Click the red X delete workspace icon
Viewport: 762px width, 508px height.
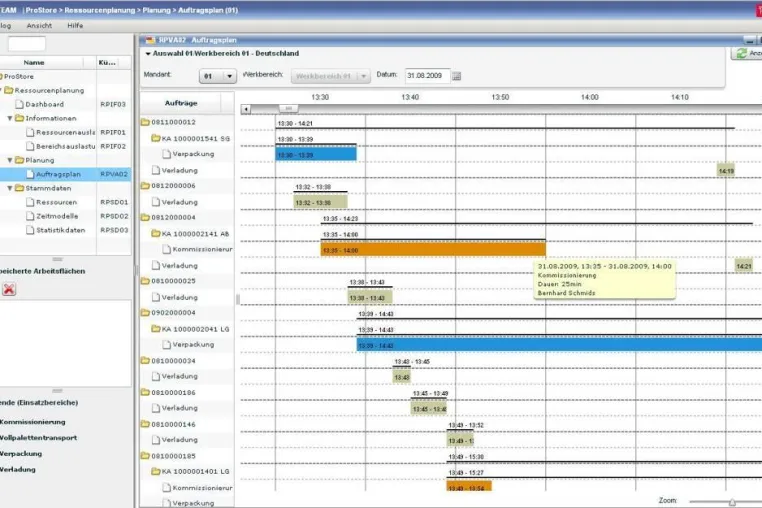pos(9,289)
